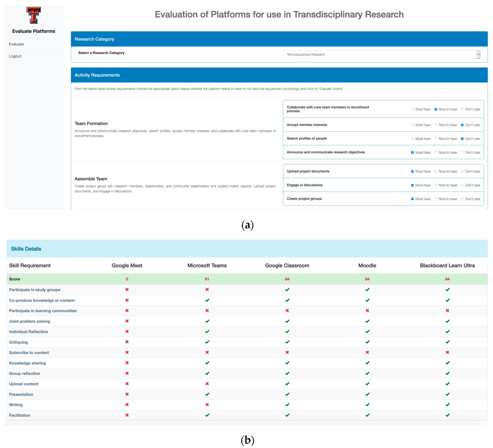Click Moodle's checkmark for Participate in study groups

pos(367,290)
